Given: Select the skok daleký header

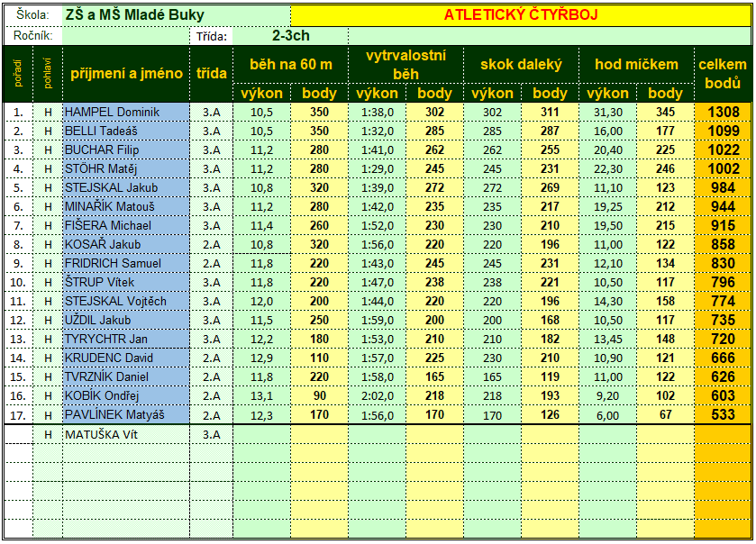Looking at the screenshot, I should [521, 64].
